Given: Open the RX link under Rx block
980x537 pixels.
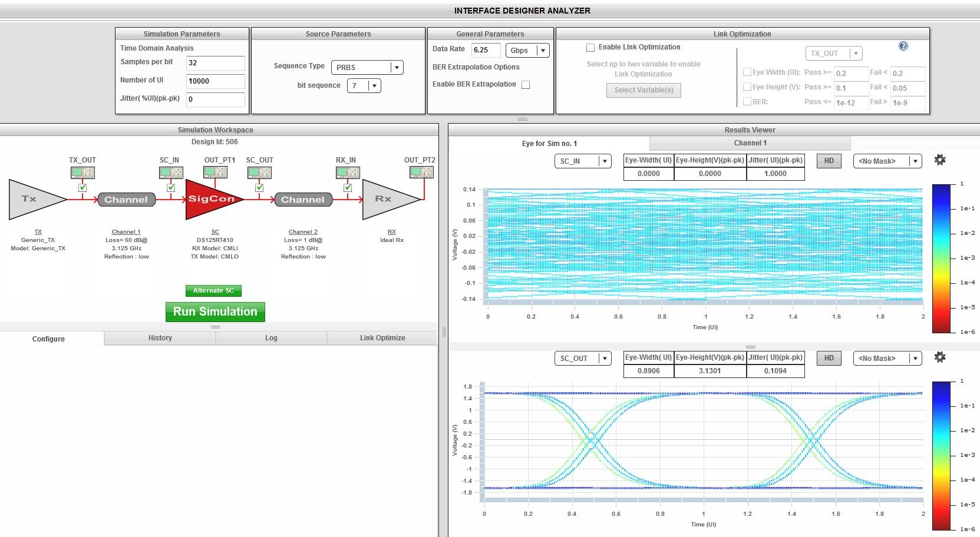Looking at the screenshot, I should click(392, 232).
